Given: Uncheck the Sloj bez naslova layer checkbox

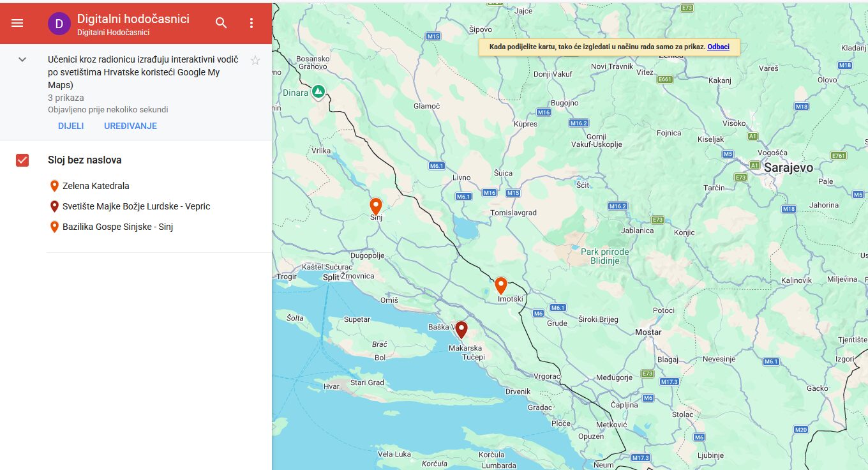Looking at the screenshot, I should 22,160.
